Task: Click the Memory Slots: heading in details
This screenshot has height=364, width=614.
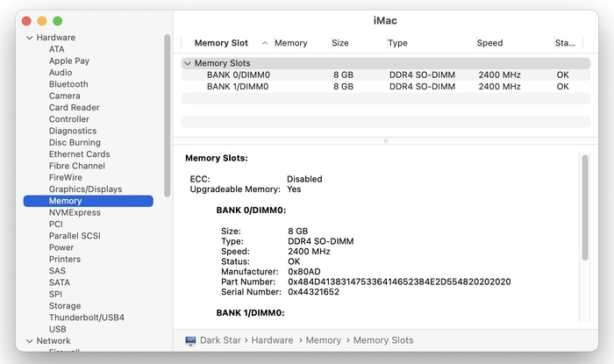Action: click(216, 158)
